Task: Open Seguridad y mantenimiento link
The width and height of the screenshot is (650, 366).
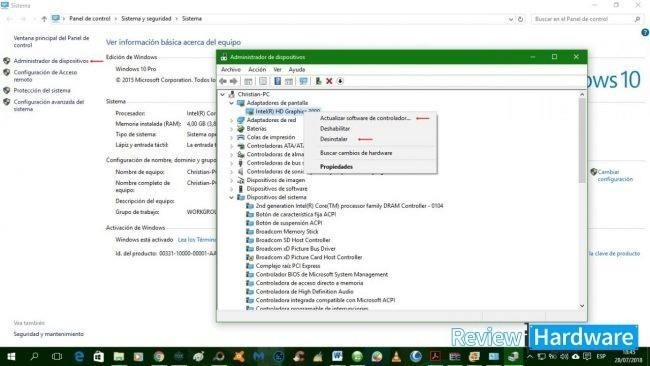Action: [49, 334]
